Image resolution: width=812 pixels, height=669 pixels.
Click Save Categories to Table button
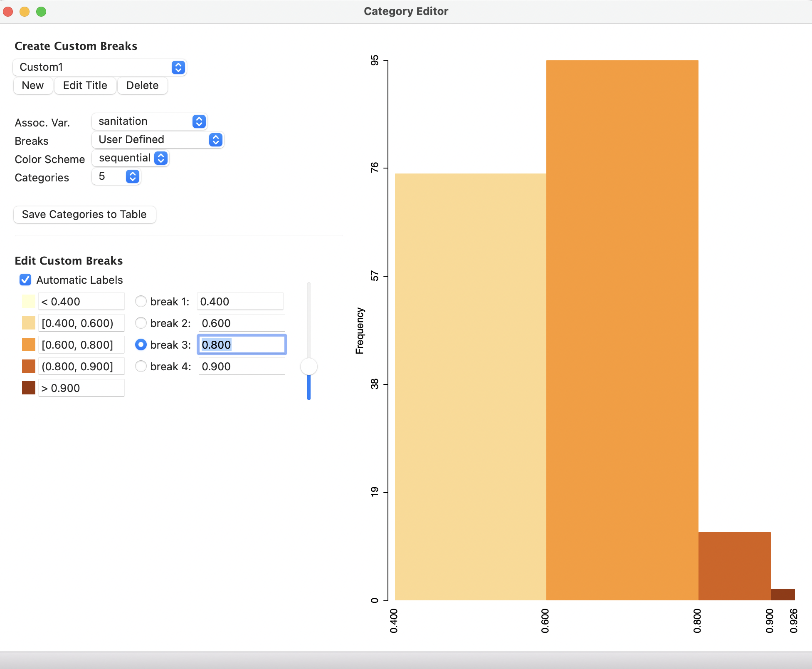pyautogui.click(x=84, y=215)
